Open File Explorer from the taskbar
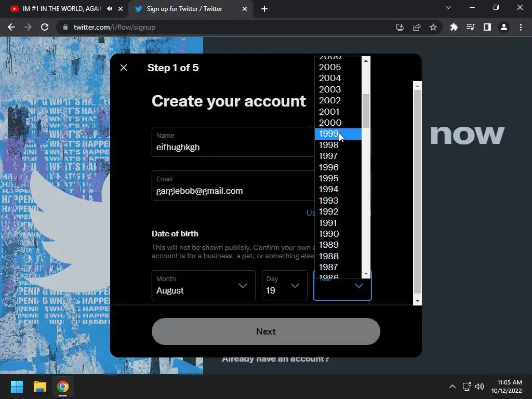The height and width of the screenshot is (399, 532). (x=39, y=387)
